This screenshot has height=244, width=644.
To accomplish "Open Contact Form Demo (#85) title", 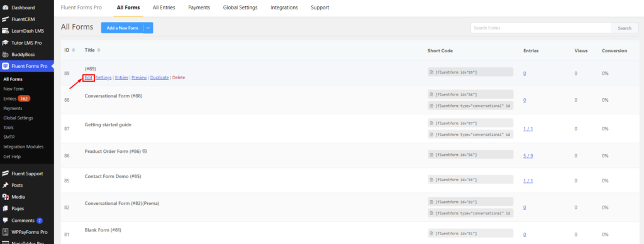I will click(x=113, y=176).
